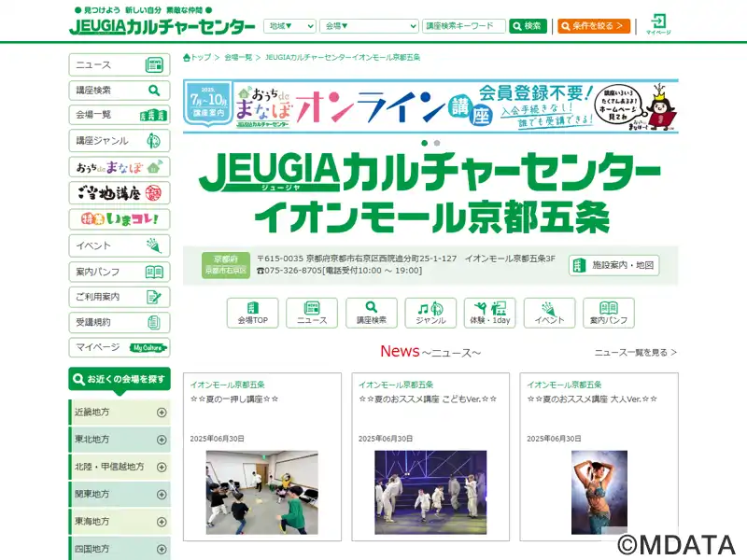Viewport: 747px width, 560px height.
Task: Open the マイページ login icon in header
Action: tap(658, 24)
